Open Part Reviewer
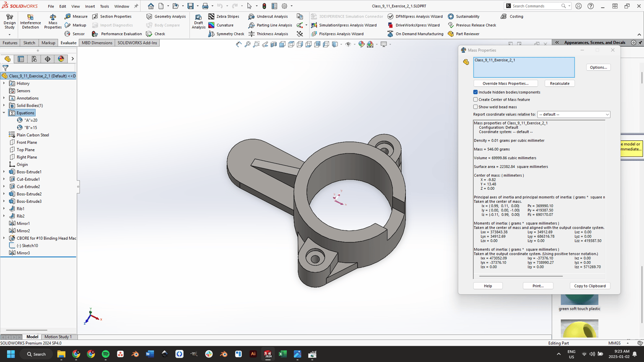Screen dimensions: 644x362 (463, 34)
